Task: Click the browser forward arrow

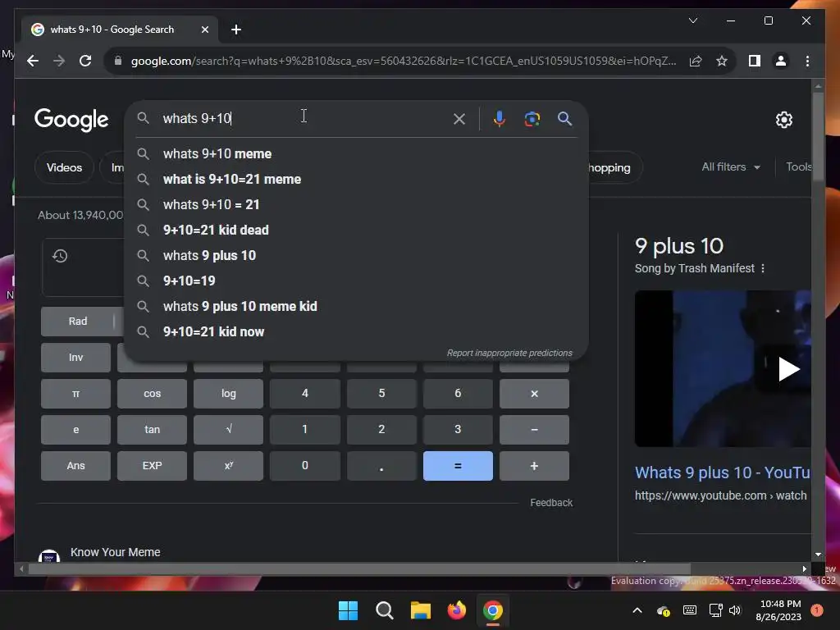Action: point(59,61)
